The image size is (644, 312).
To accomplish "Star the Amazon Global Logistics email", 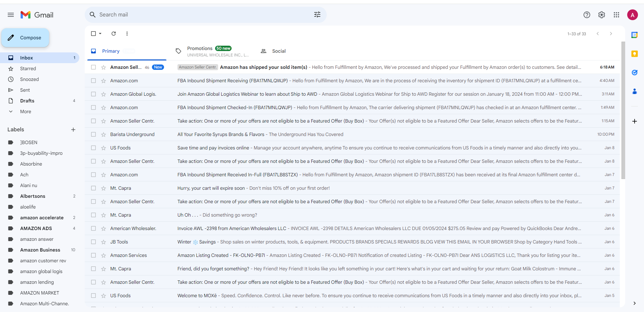I will [x=104, y=94].
